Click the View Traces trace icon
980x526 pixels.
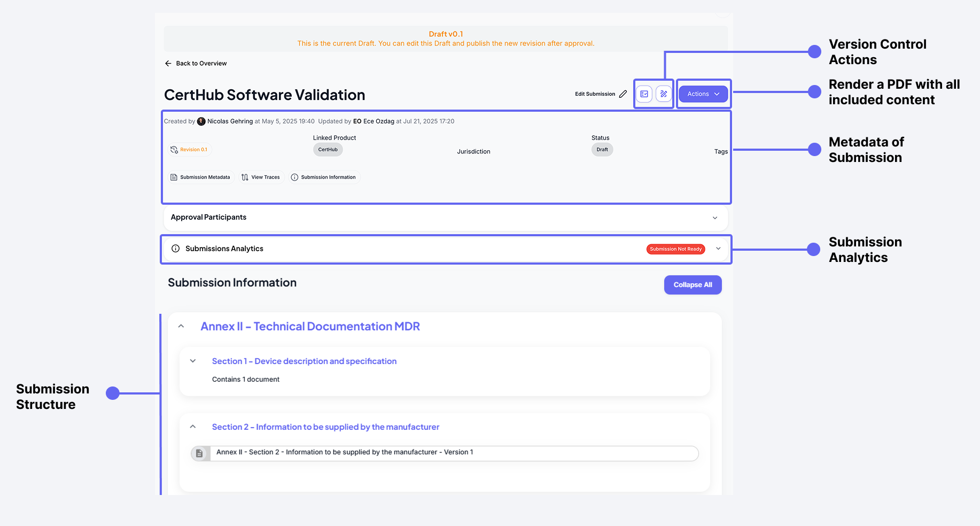coord(244,176)
